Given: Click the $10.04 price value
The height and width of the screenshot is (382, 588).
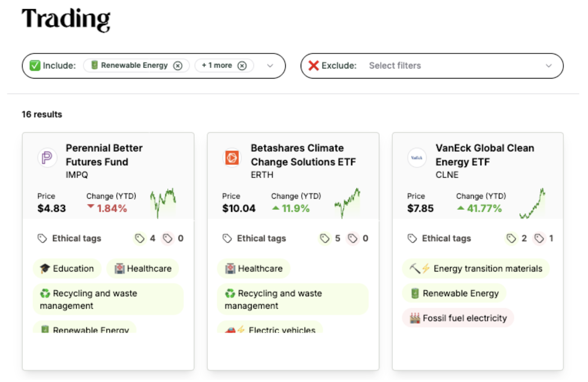Looking at the screenshot, I should 239,209.
